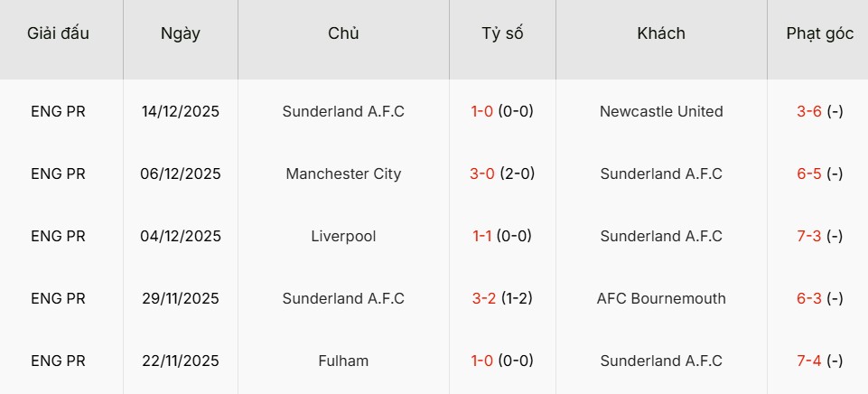
Task: Click the Giải đấu column header
Action: 59,33
